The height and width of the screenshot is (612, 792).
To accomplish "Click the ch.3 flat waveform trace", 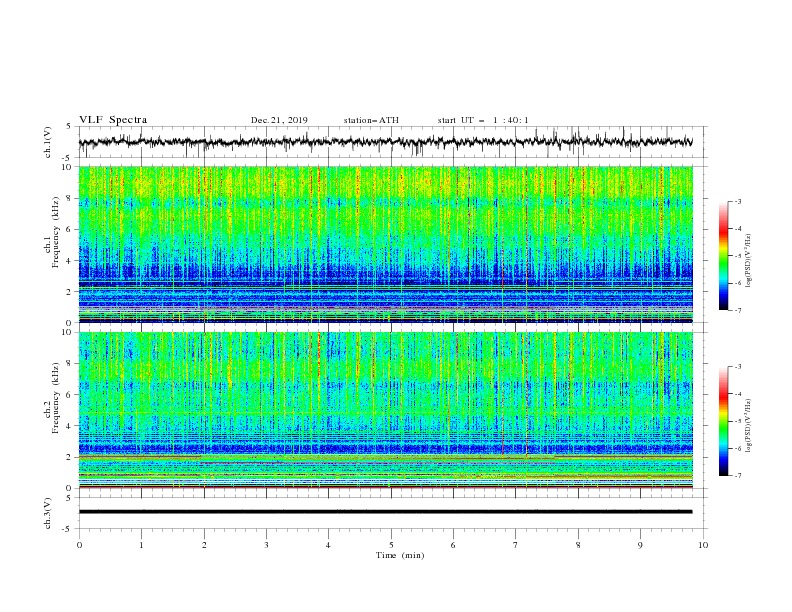I will (385, 512).
